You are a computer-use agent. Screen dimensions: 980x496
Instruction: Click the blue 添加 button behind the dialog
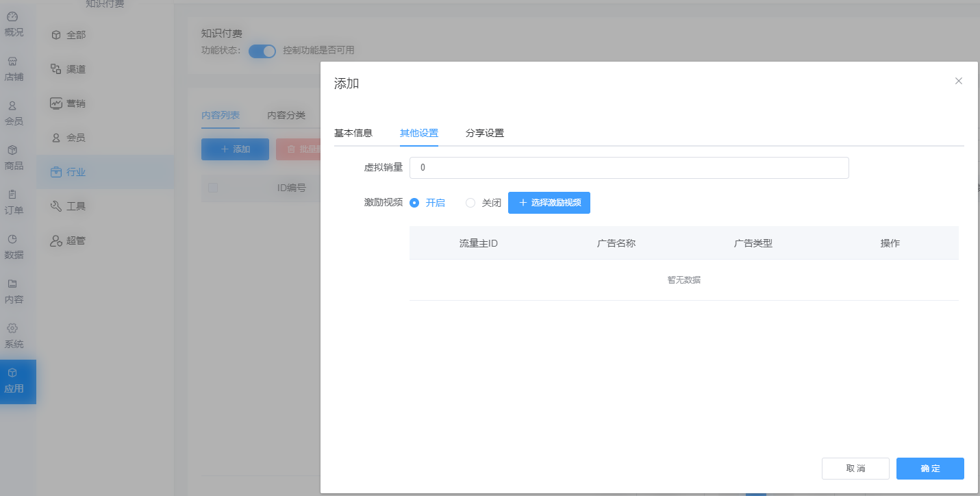[x=235, y=149]
